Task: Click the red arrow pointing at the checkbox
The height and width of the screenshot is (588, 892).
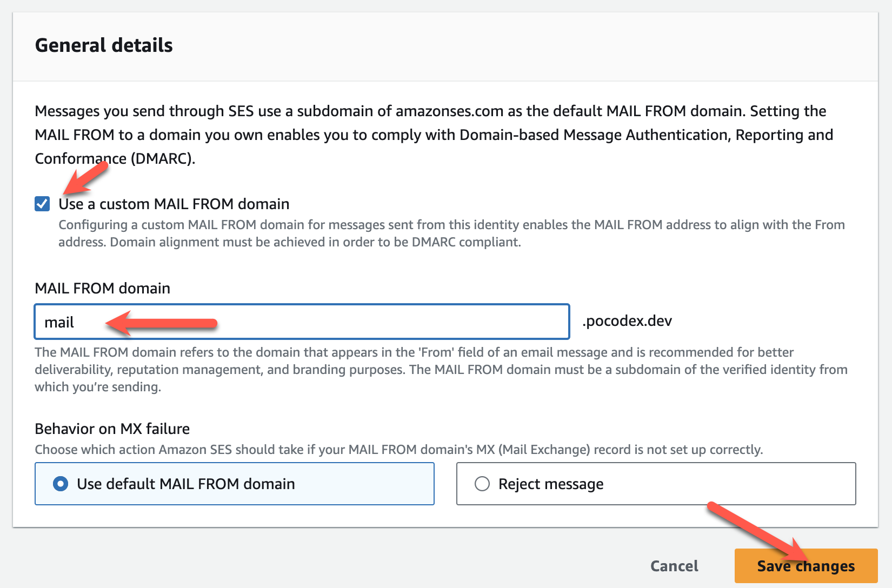Action: tap(86, 178)
